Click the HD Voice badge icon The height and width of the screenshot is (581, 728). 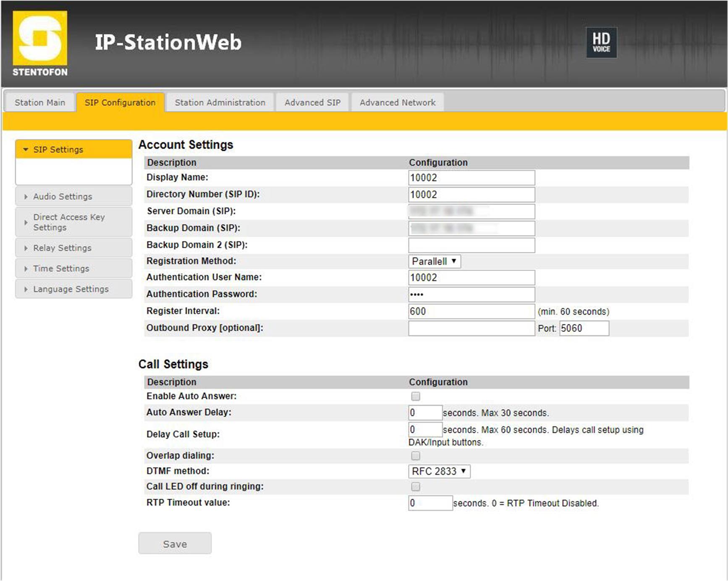(601, 42)
